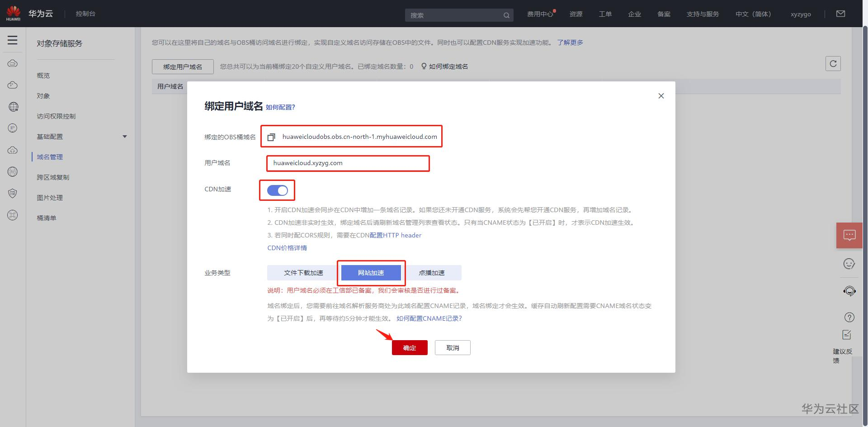This screenshot has height=427, width=868.
Task: Open 访问权限控制 in the sidebar
Action: click(x=56, y=116)
